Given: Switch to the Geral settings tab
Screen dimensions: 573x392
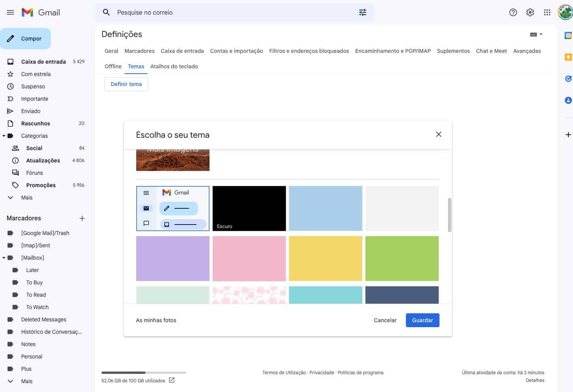Looking at the screenshot, I should (111, 51).
